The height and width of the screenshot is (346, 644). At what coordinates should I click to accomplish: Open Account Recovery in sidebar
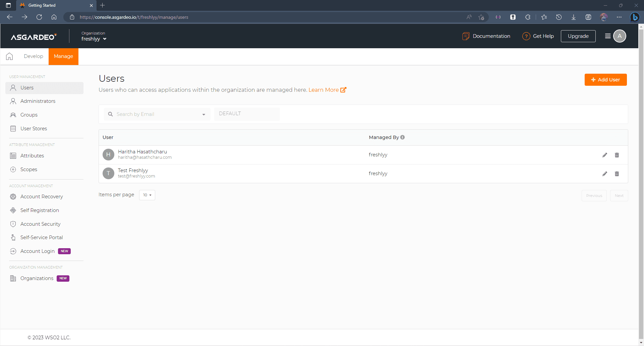44,197
